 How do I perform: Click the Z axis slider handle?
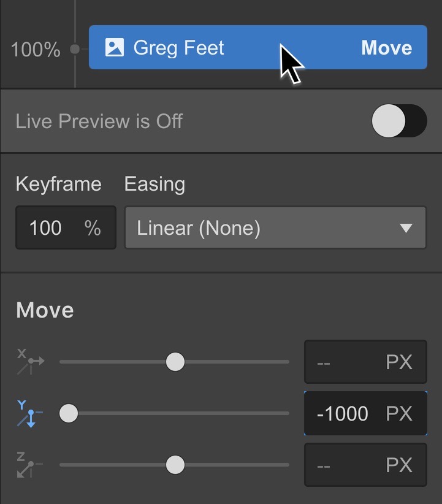[175, 465]
